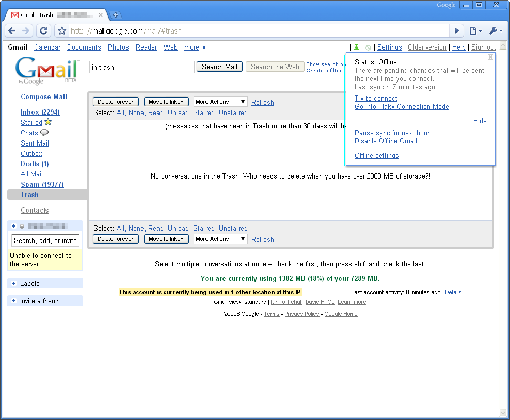
Task: Click the Search Mail button
Action: (x=219, y=67)
